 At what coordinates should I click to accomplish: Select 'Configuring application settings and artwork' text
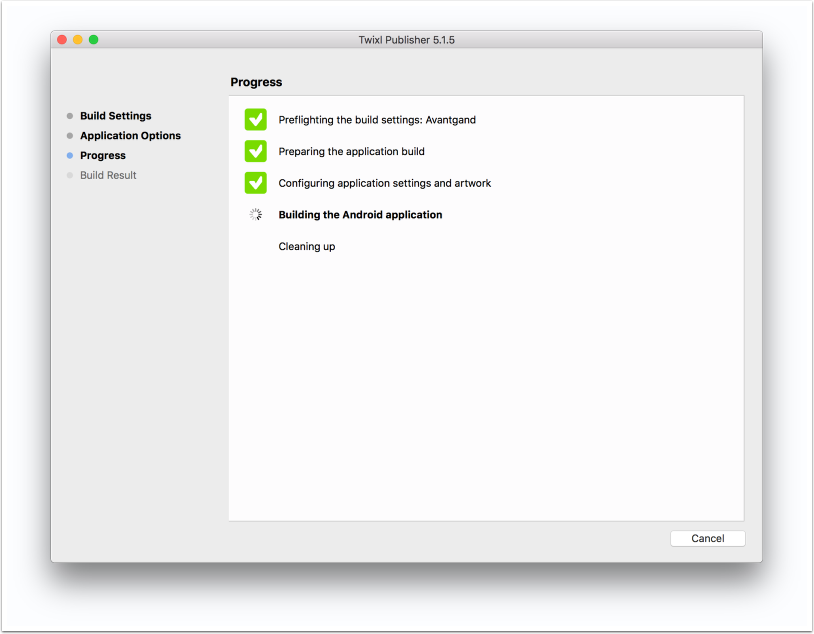tap(385, 183)
